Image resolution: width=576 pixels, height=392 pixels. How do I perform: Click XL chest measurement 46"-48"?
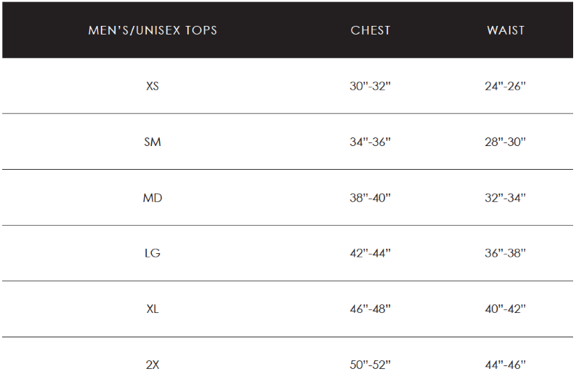click(x=370, y=309)
